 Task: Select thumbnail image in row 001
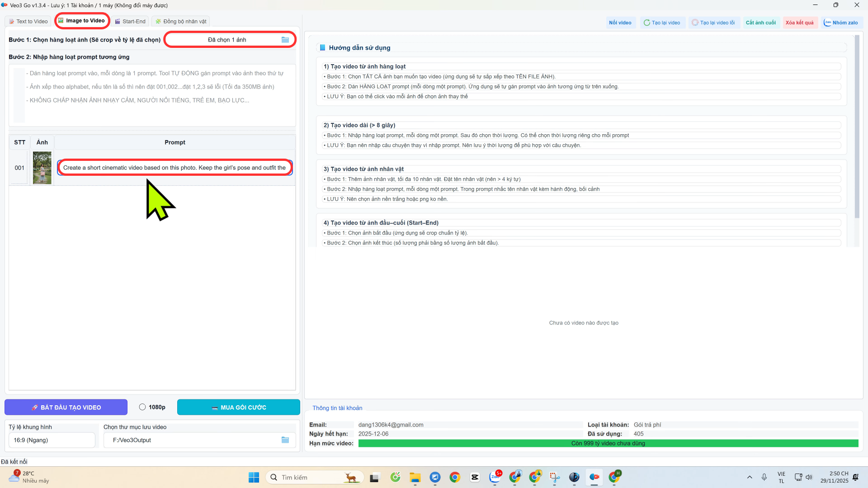[x=42, y=168]
